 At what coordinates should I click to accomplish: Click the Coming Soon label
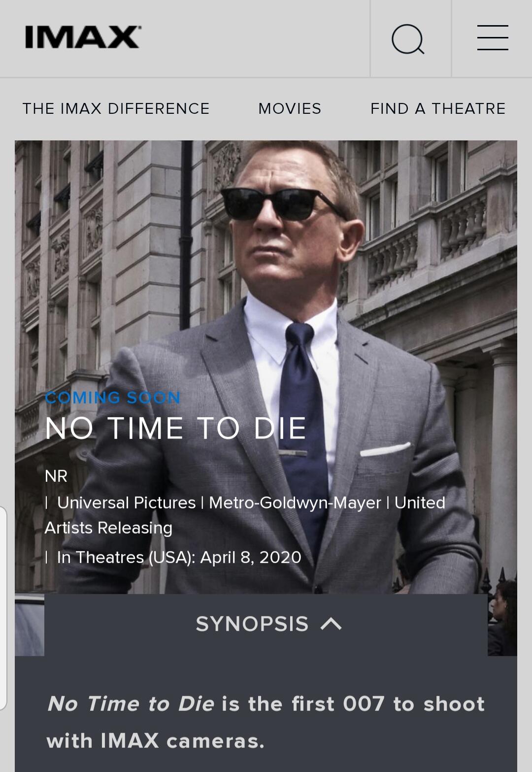click(113, 397)
